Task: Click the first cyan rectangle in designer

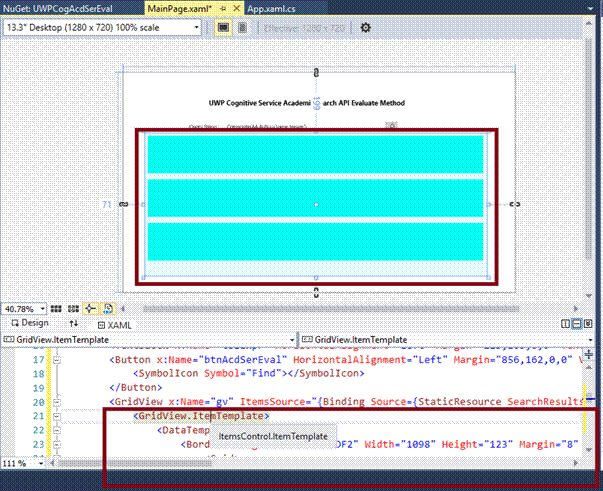Action: 315,152
